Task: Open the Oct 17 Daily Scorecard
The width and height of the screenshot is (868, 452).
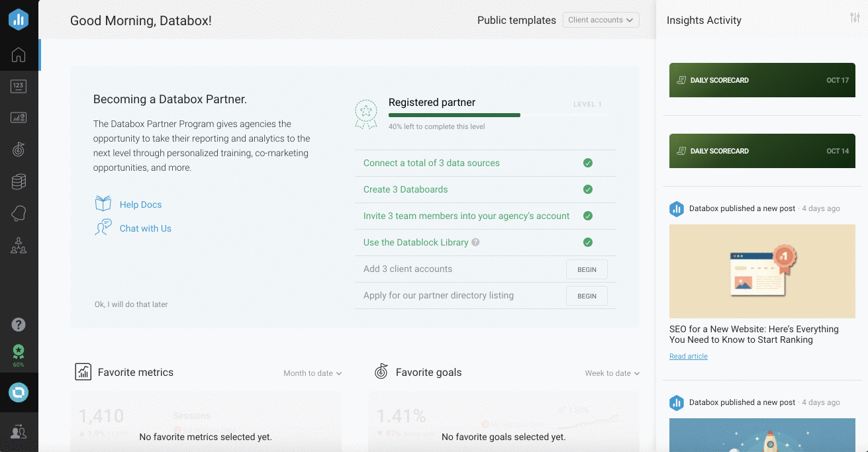Action: click(762, 80)
